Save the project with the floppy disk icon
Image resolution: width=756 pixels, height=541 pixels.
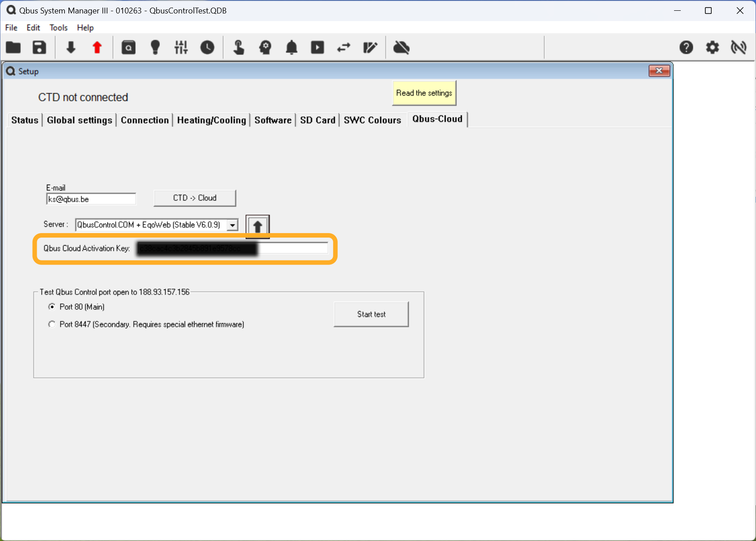point(39,47)
